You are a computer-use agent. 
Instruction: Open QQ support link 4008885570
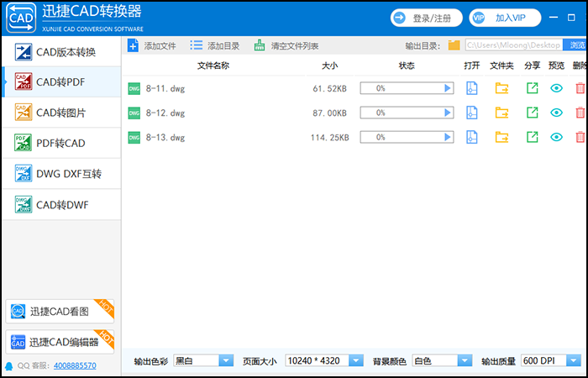(75, 365)
